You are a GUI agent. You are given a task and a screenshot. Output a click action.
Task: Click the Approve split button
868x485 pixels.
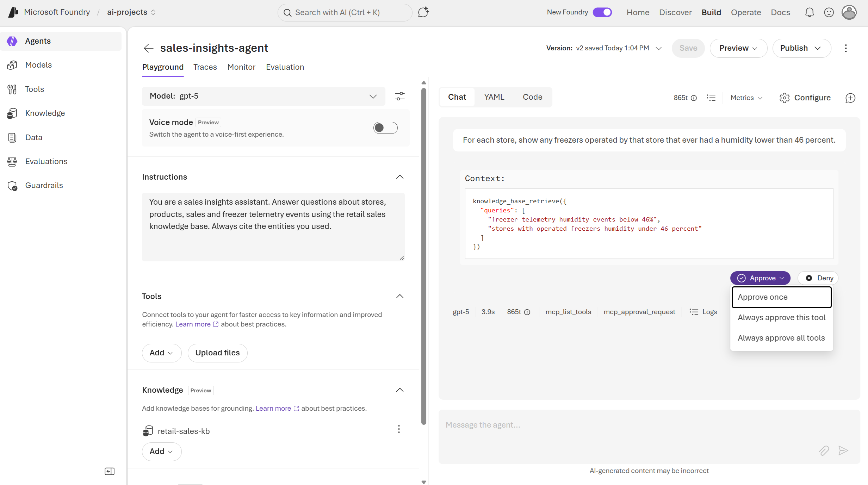coord(760,278)
